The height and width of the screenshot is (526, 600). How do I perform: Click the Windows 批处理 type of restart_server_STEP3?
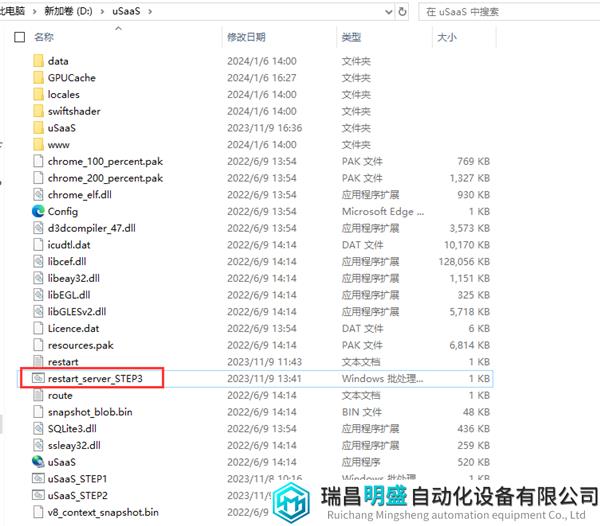tap(383, 379)
